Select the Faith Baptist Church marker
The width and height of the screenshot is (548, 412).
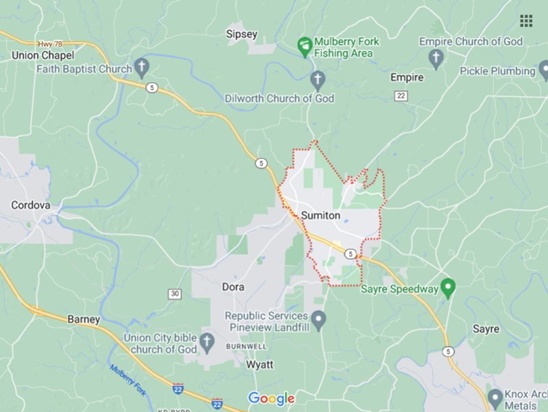(x=142, y=68)
